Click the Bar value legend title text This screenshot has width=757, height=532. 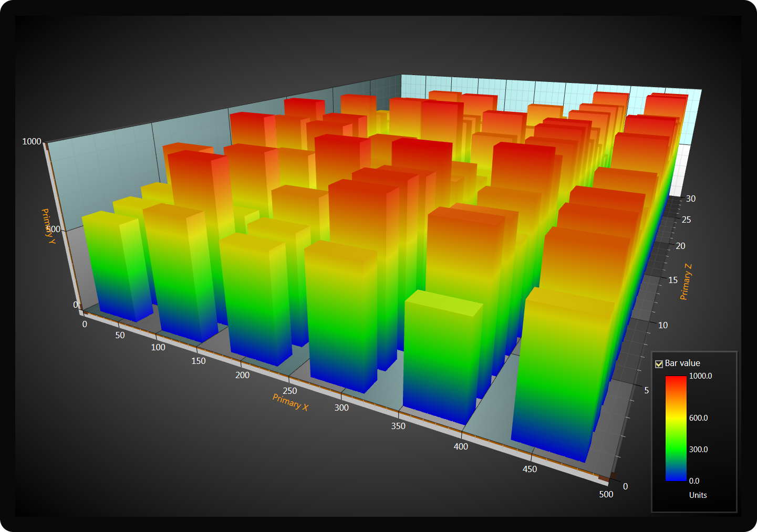point(682,363)
